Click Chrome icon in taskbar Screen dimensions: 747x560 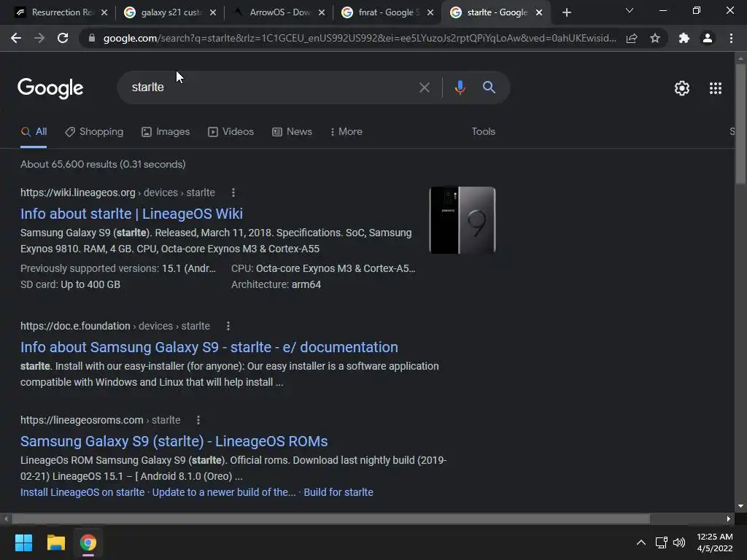[88, 542]
